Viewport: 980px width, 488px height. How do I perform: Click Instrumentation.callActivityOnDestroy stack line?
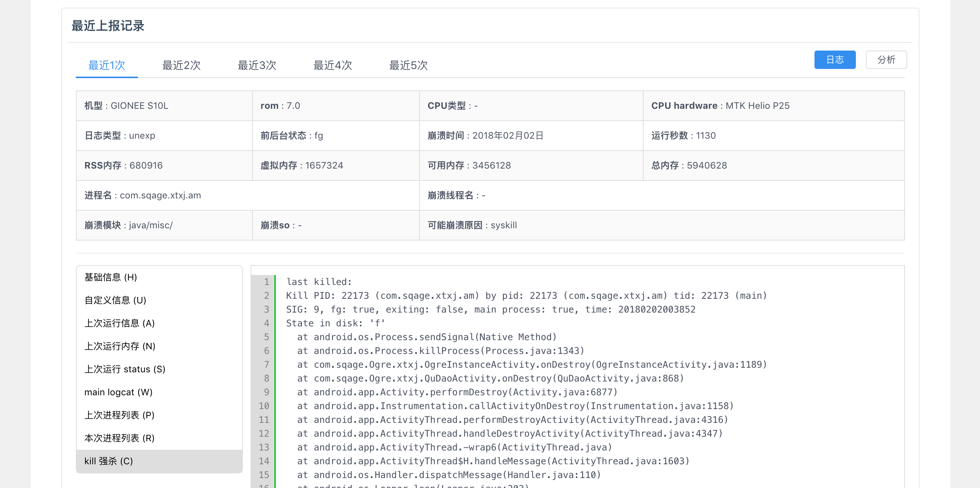point(515,406)
